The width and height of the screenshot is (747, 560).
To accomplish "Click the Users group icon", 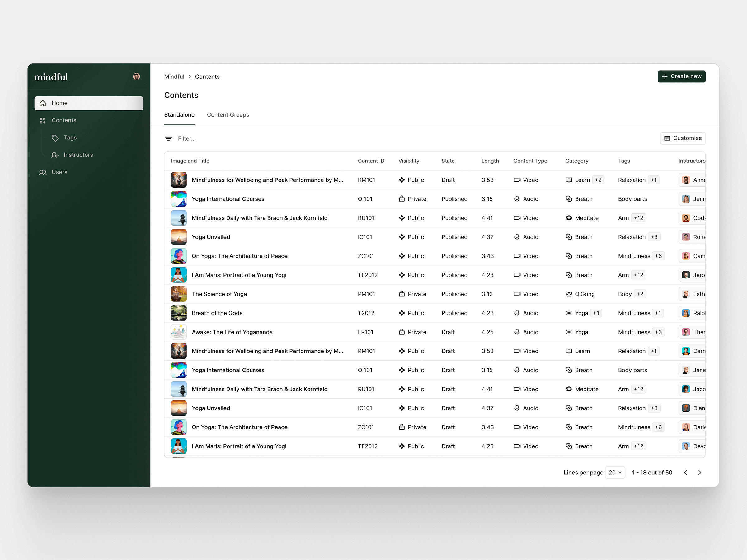I will tap(43, 172).
